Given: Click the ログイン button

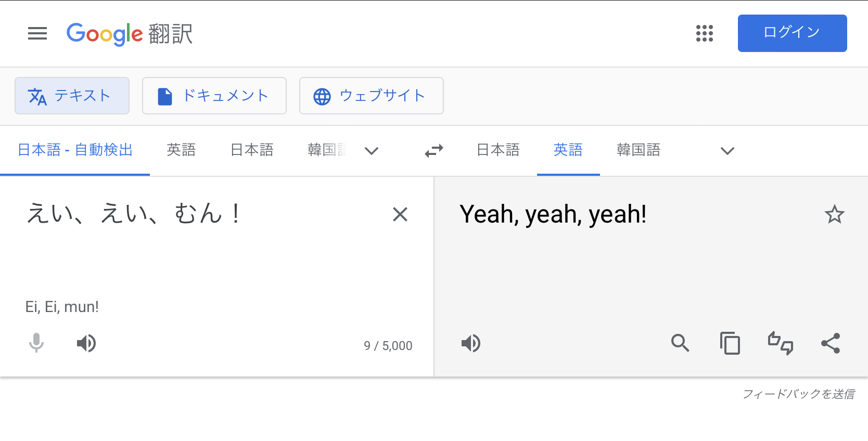Looking at the screenshot, I should click(792, 33).
